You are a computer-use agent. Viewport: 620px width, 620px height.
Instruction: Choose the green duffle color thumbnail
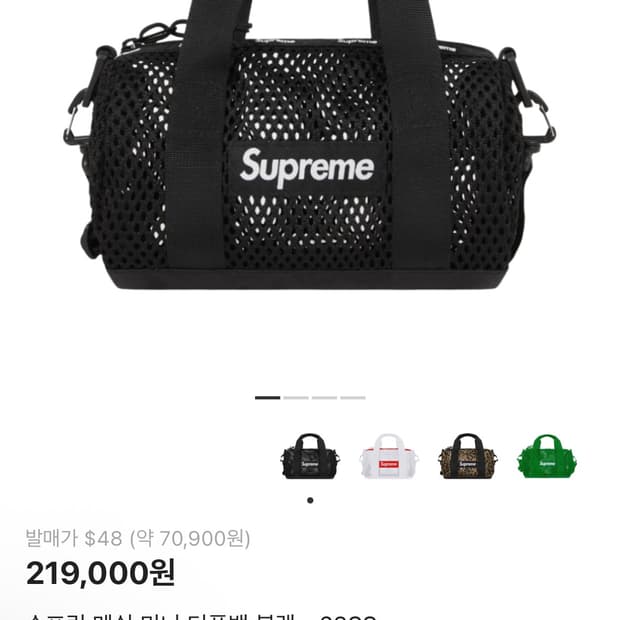[x=546, y=456]
